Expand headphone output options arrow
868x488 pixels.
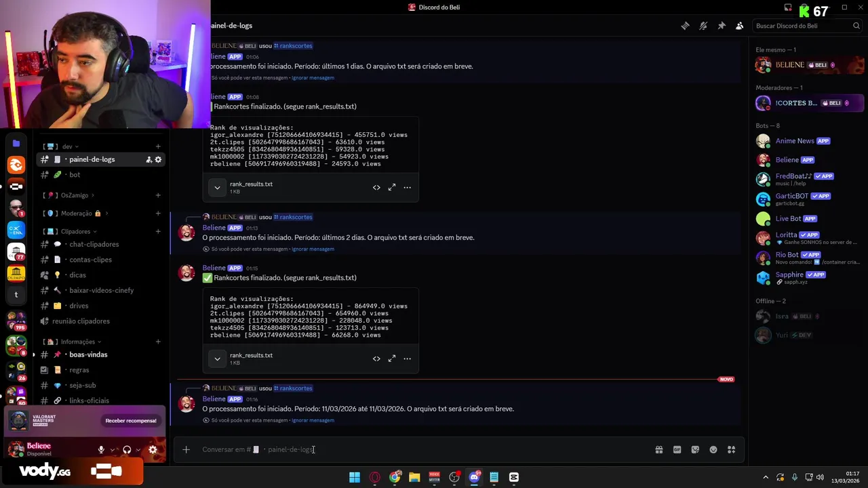pos(138,449)
